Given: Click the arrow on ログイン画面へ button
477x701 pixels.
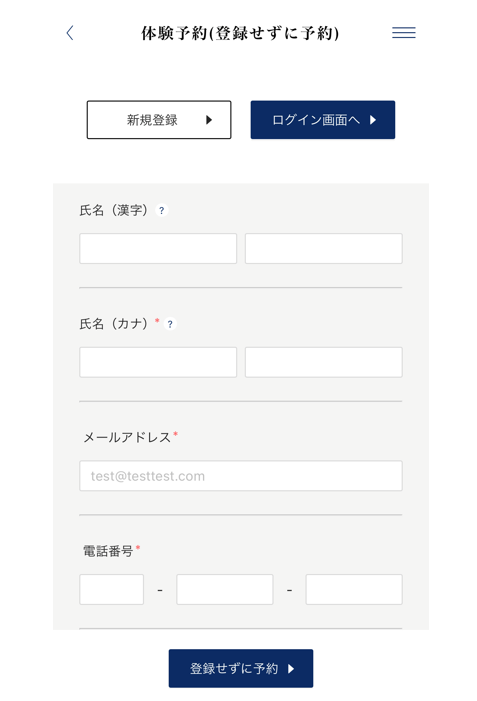Looking at the screenshot, I should click(x=373, y=120).
